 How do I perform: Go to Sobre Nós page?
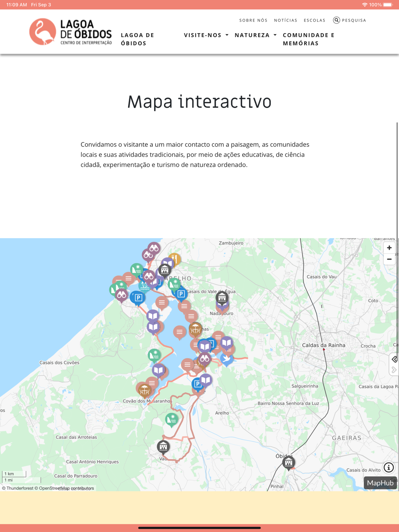(x=253, y=20)
